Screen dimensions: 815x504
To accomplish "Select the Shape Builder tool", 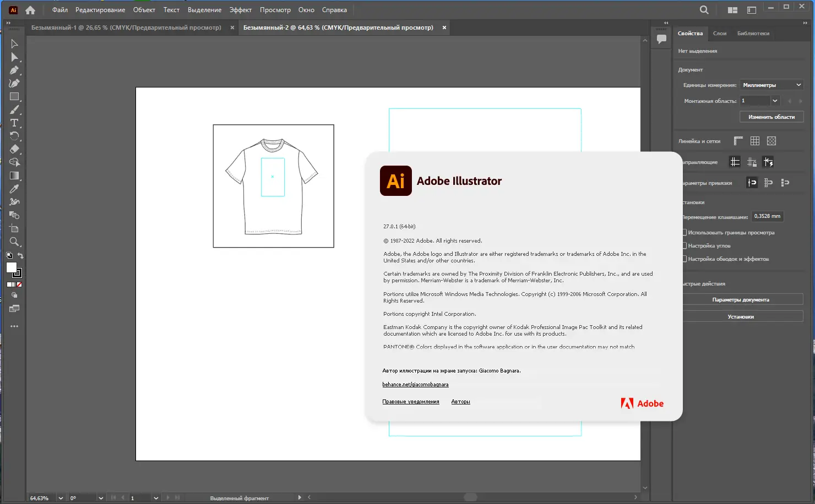I will tap(14, 162).
